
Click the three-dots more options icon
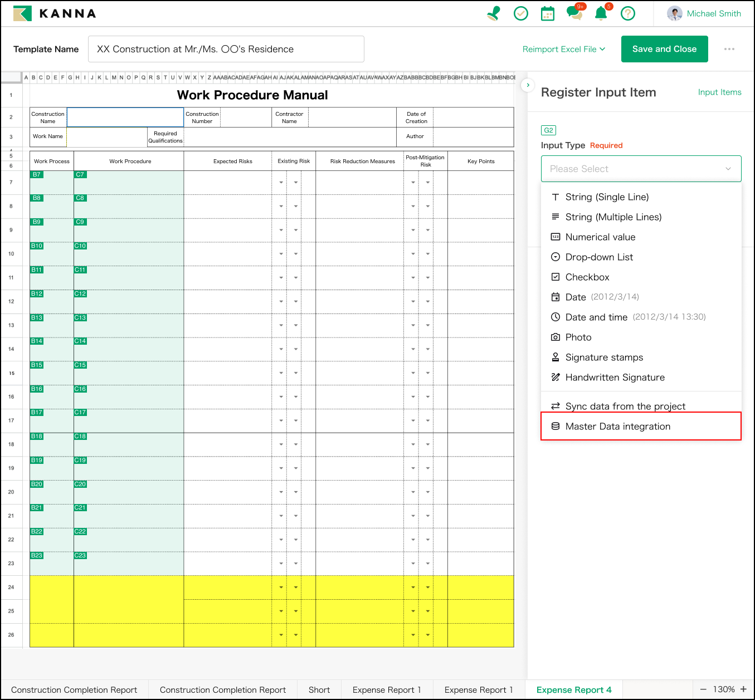(x=729, y=49)
